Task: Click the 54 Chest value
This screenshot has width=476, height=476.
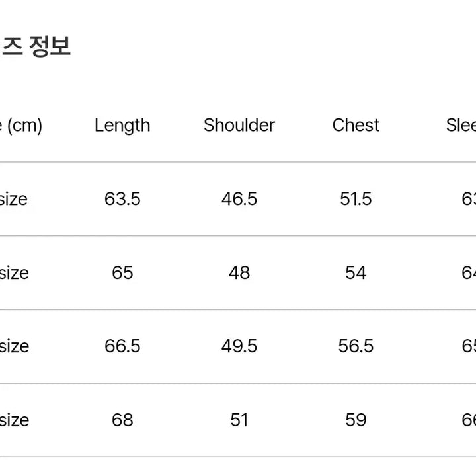Action: [356, 272]
